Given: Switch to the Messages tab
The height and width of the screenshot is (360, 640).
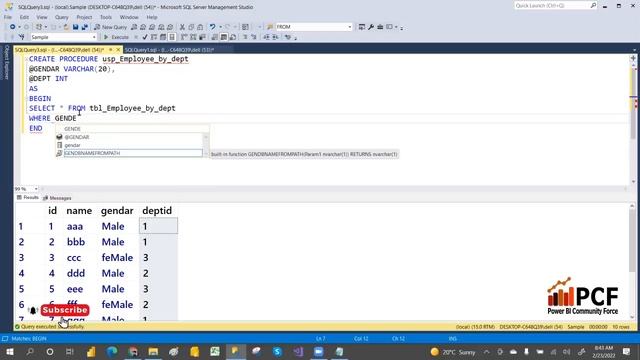Looking at the screenshot, I should (x=57, y=198).
